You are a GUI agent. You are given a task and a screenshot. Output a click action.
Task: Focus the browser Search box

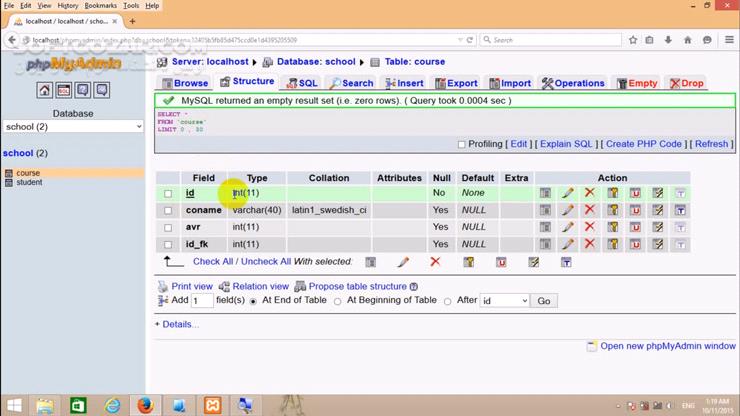(550, 40)
